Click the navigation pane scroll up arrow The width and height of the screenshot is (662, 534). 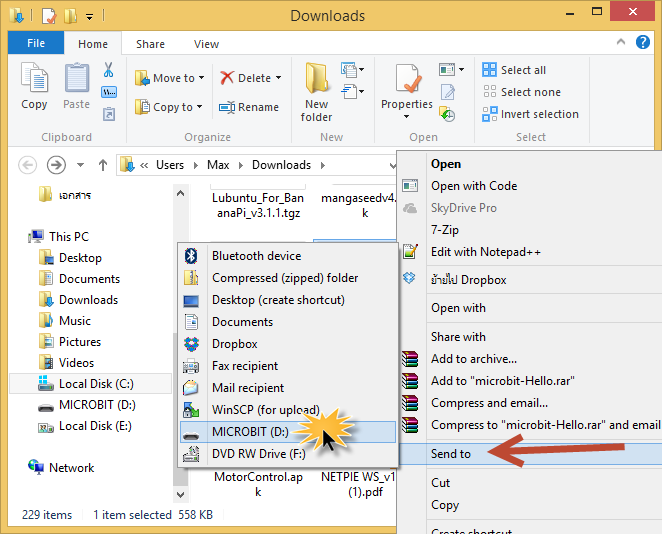[180, 194]
